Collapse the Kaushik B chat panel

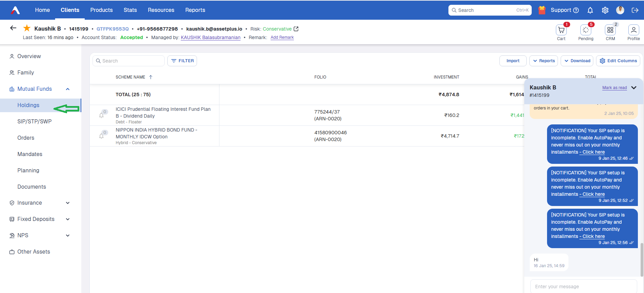tap(634, 88)
